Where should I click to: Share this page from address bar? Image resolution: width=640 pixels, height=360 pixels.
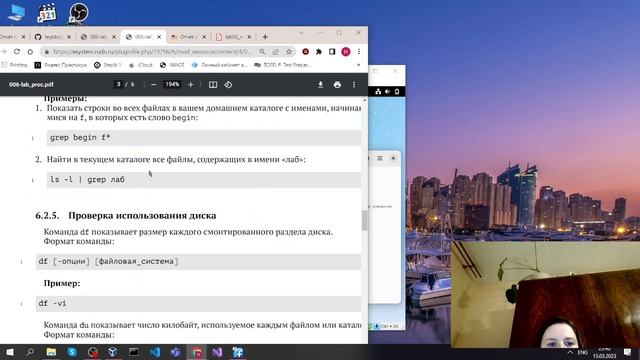coord(276,51)
